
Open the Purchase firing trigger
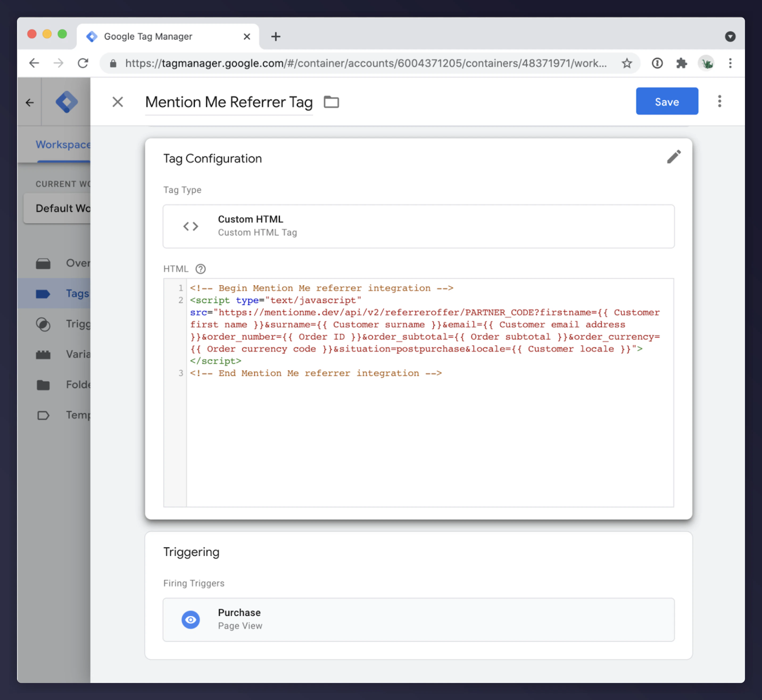pyautogui.click(x=418, y=619)
